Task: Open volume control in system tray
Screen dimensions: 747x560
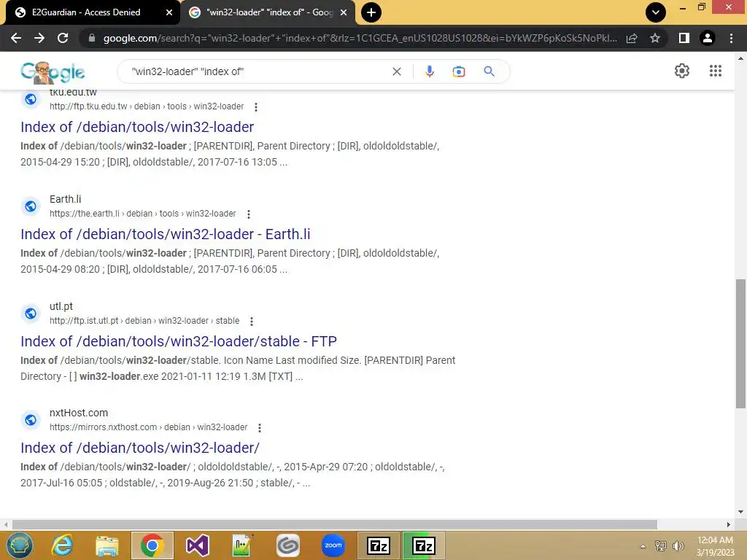Action: [678, 546]
